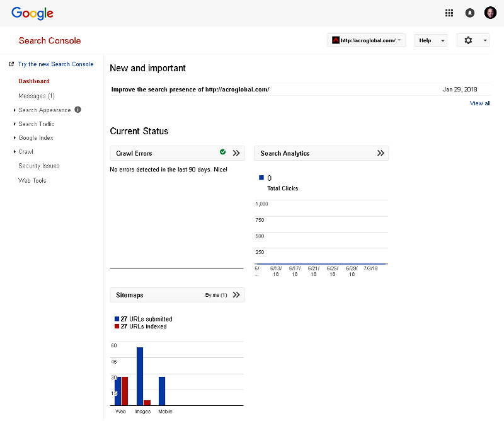Open the Help dropdown menu
The image size is (504, 421).
pos(431,40)
